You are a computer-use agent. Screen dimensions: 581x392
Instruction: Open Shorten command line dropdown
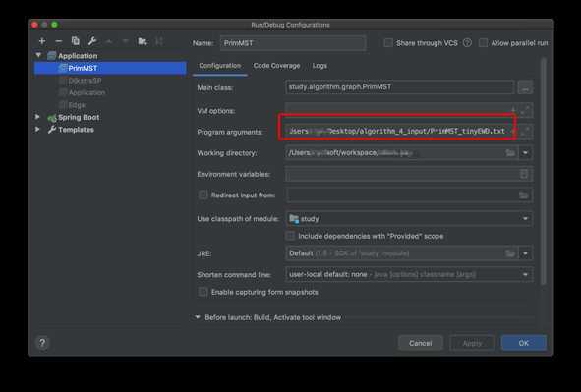[x=525, y=275]
